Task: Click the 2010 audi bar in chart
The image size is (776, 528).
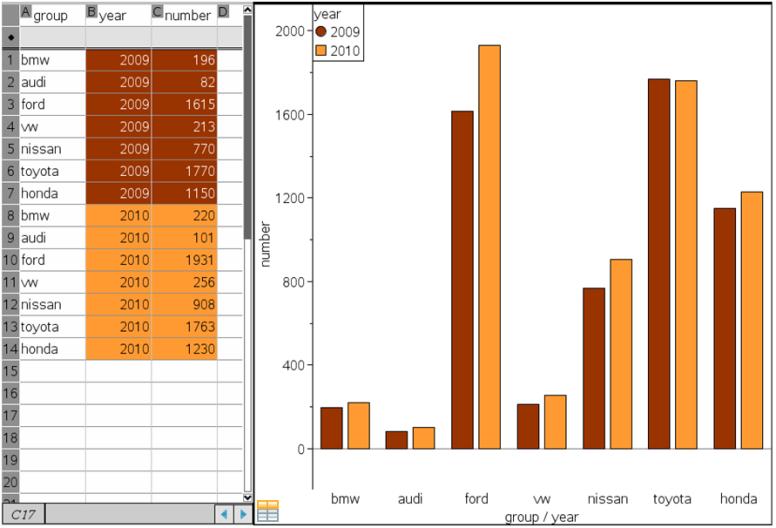Action: tap(424, 438)
